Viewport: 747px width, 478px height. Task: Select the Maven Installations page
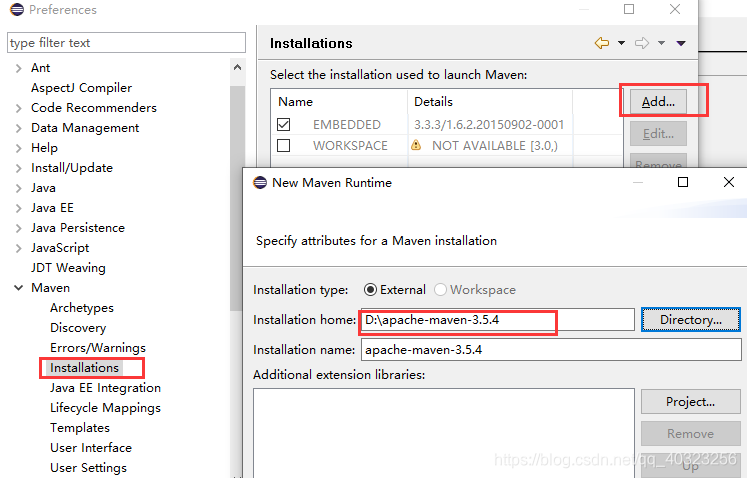coord(84,368)
